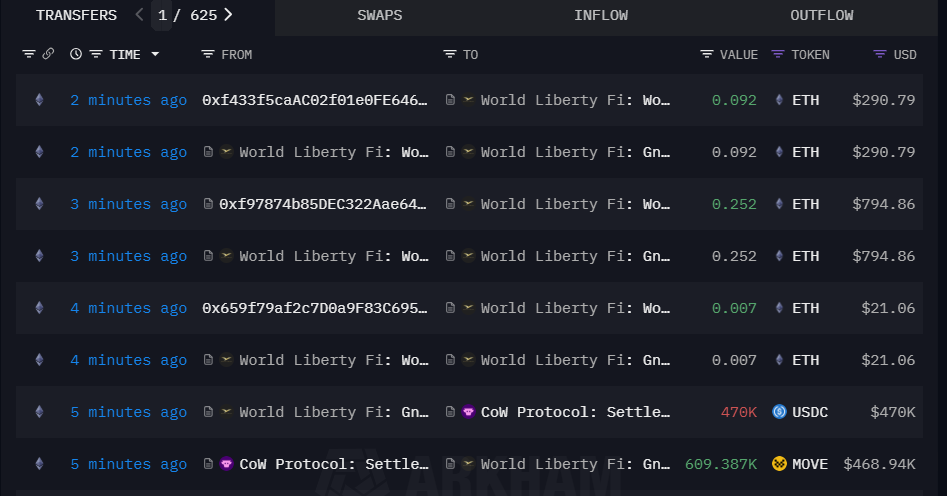Switch to the OUTFLOW tab
This screenshot has height=496, width=947.
pyautogui.click(x=821, y=16)
